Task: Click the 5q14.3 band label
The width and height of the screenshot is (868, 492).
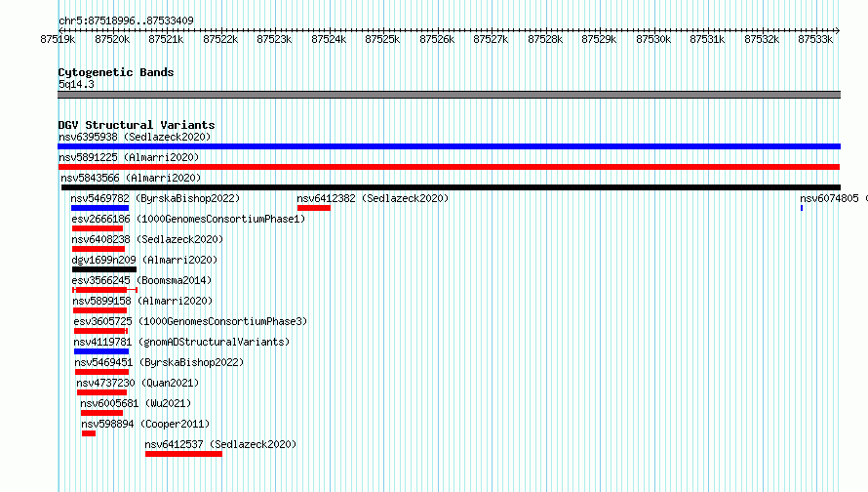Action: (76, 84)
